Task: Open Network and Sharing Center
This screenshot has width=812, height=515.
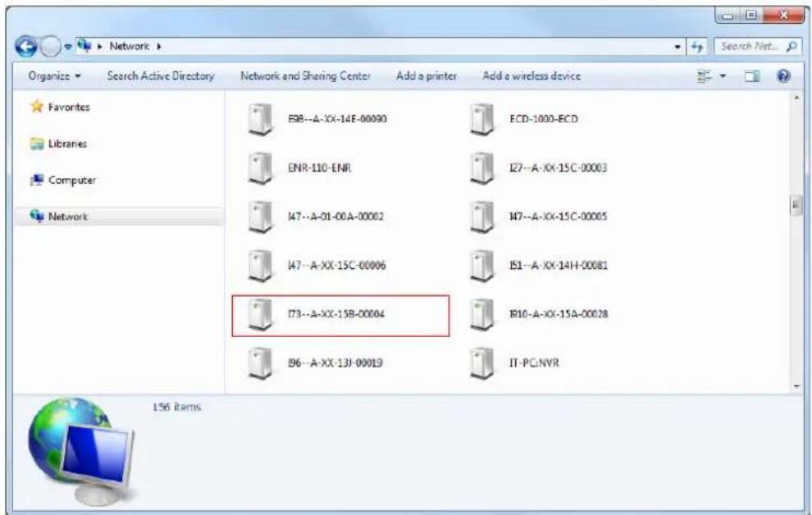Action: (306, 75)
